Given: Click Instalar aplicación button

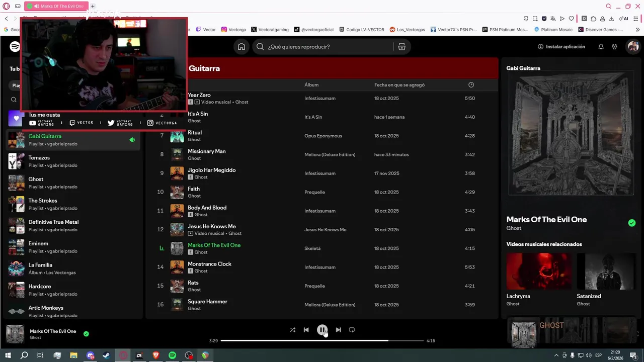Looking at the screenshot, I should [561, 47].
